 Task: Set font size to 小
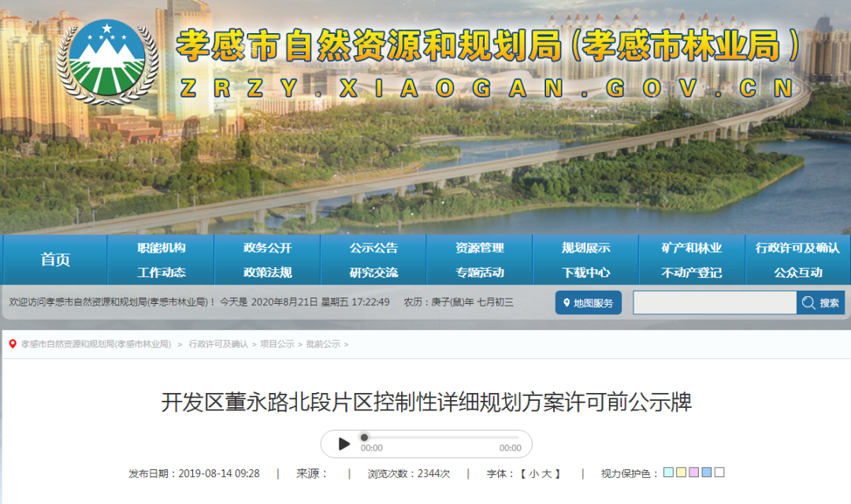[x=533, y=473]
